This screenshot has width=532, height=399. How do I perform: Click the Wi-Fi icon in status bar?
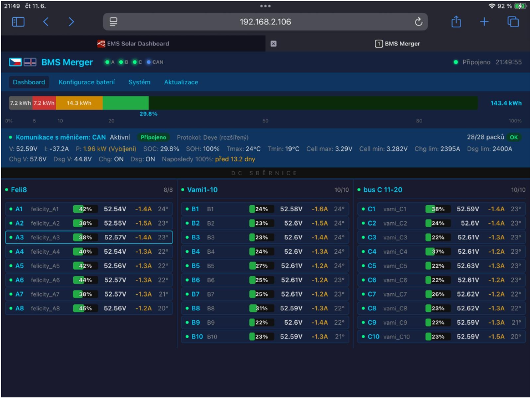click(492, 6)
